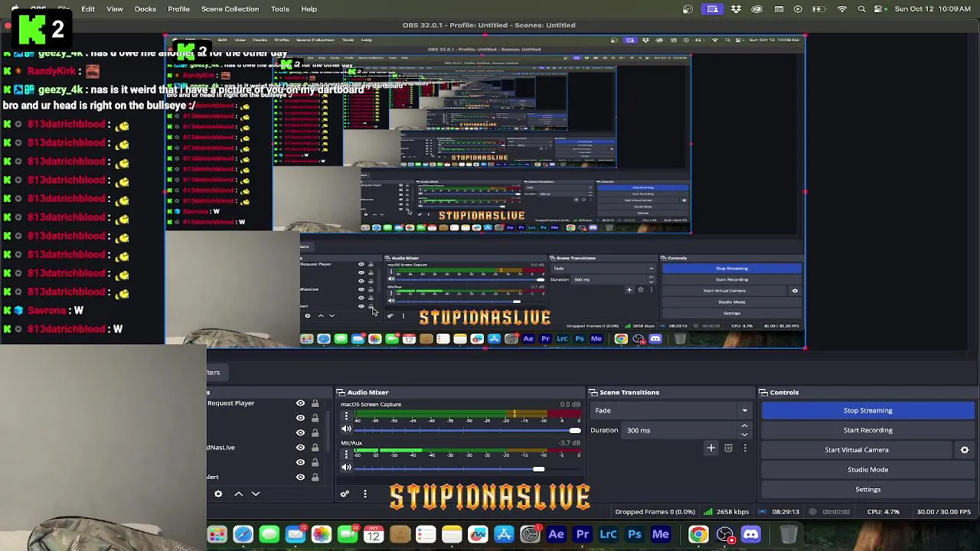Lock the Alert source row
The width and height of the screenshot is (980, 551).
(315, 477)
